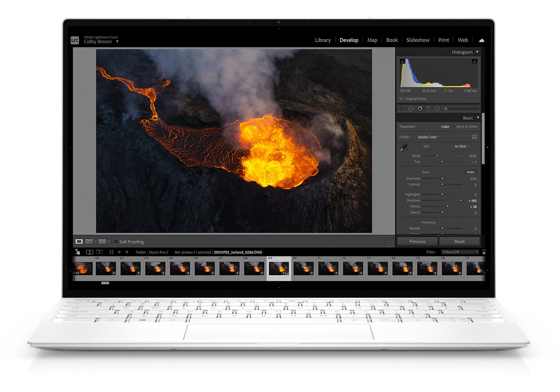
Task: Toggle the Original Photo checkbox
Action: [x=402, y=99]
